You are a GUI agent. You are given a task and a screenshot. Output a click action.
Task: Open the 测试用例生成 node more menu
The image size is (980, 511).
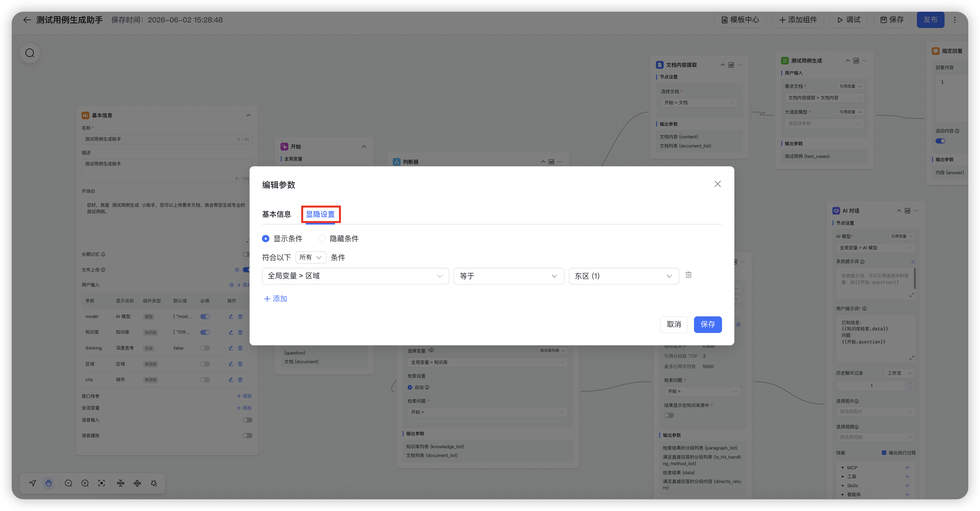[865, 61]
